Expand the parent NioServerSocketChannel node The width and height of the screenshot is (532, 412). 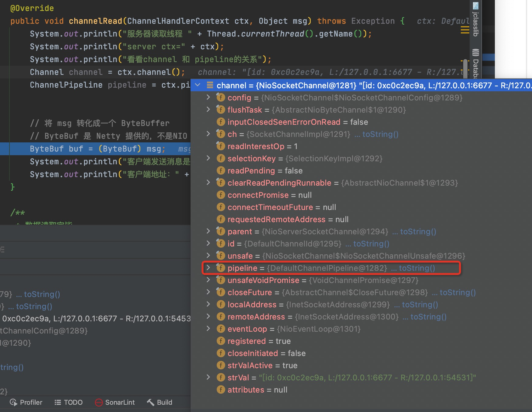point(208,231)
